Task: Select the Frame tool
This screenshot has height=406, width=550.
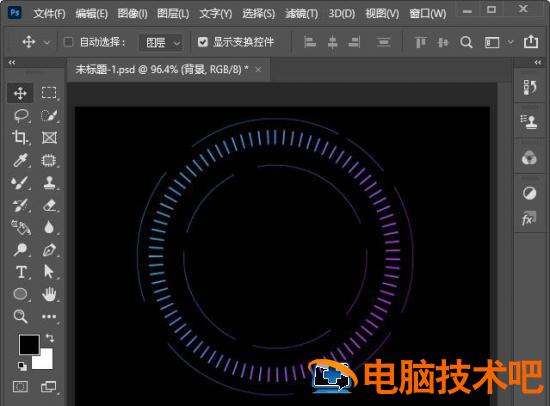Action: point(49,138)
